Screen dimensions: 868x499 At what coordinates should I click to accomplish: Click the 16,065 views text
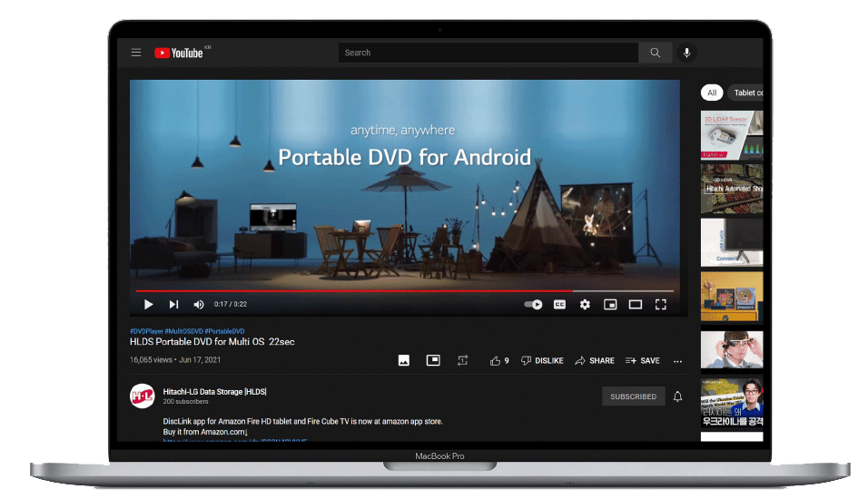pyautogui.click(x=151, y=360)
